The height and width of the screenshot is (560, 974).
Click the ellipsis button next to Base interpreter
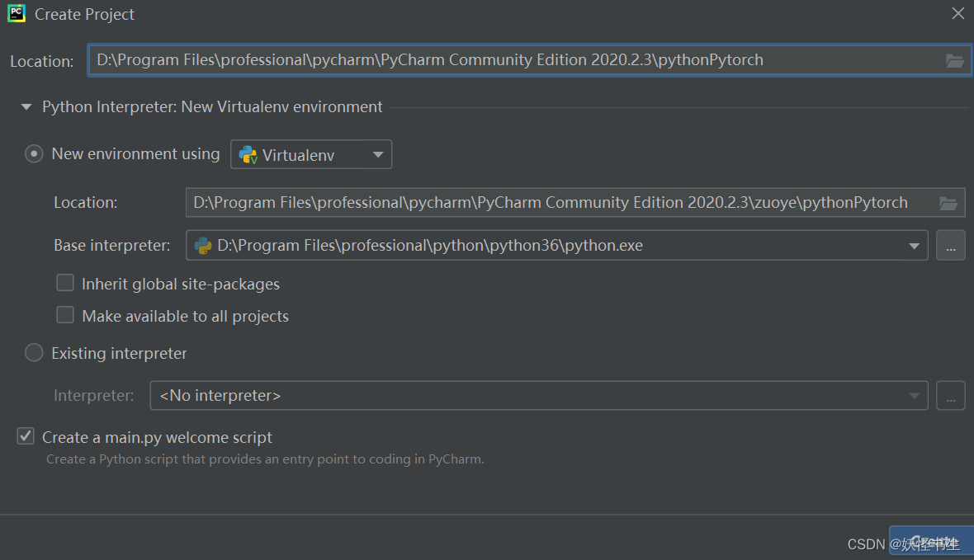(950, 245)
